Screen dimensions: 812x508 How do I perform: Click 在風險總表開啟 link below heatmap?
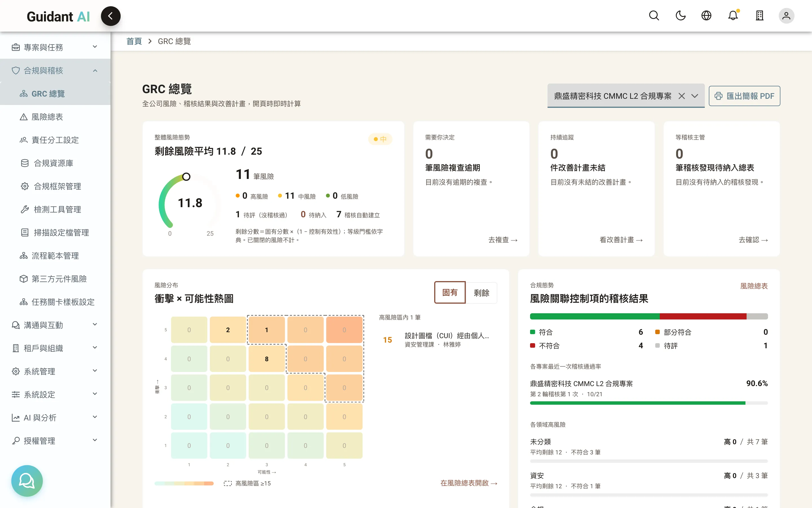point(469,483)
